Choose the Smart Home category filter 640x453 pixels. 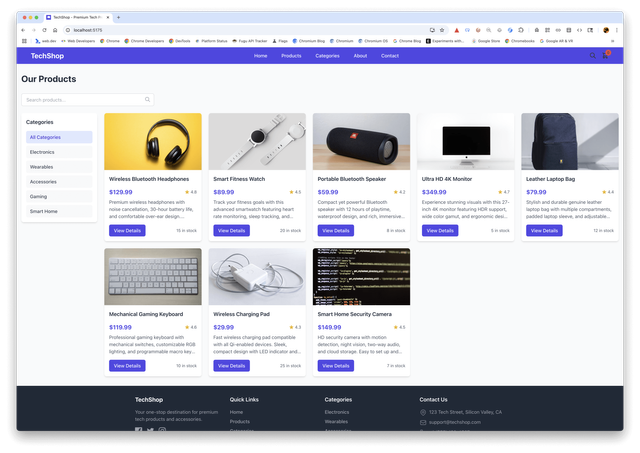pos(59,211)
